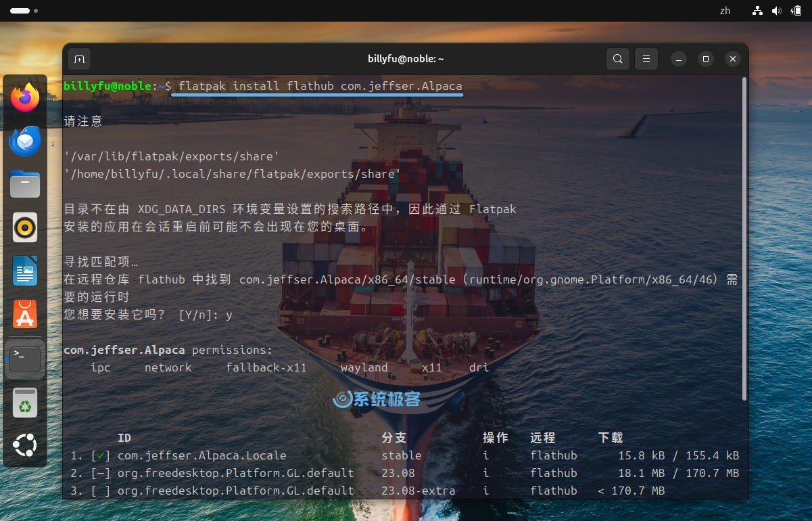The image size is (812, 521).
Task: Click 'com.jeffser.Alpaca permissions:' line
Action: [168, 350]
